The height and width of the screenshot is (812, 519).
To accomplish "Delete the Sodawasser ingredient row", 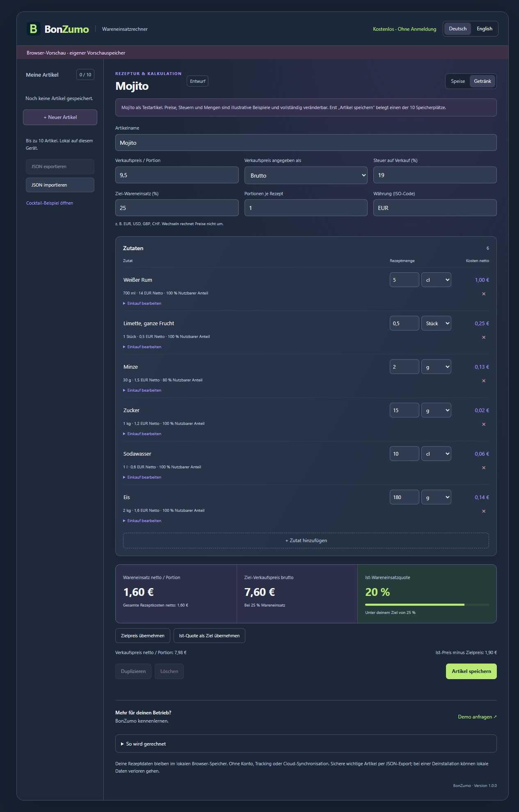I will tap(484, 468).
